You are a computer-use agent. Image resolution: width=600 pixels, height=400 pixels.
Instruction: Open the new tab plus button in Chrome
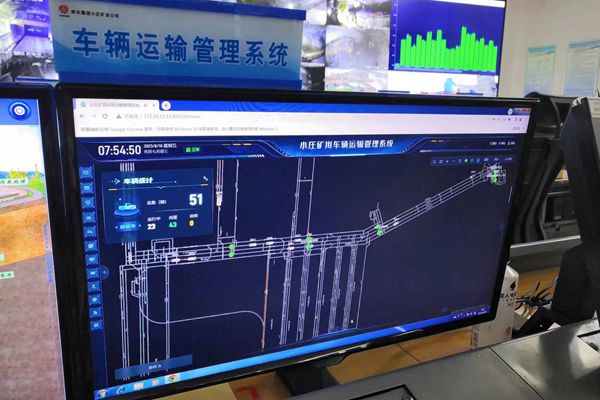(166, 105)
